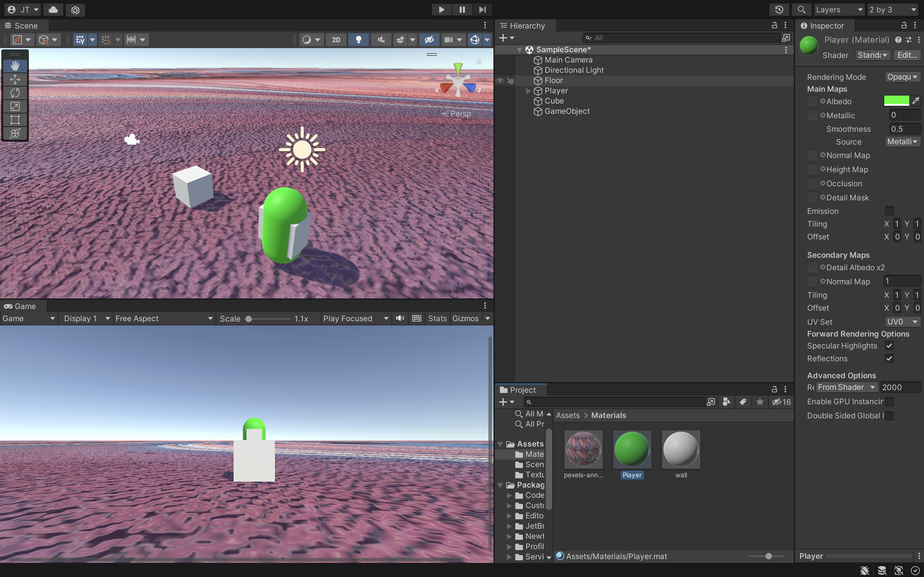924x577 pixels.
Task: Expand the Player object in Hierarchy
Action: point(528,91)
